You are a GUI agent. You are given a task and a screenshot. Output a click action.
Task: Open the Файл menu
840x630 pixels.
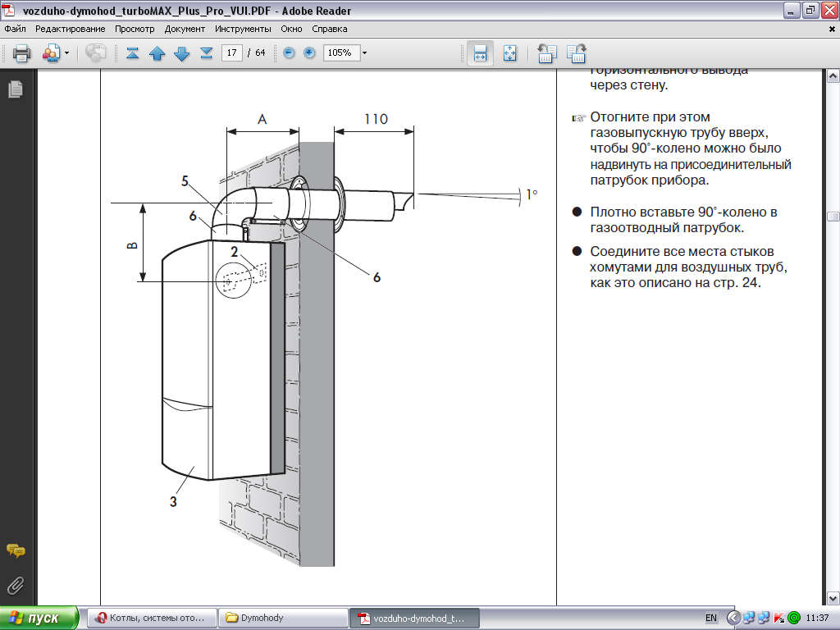[15, 29]
